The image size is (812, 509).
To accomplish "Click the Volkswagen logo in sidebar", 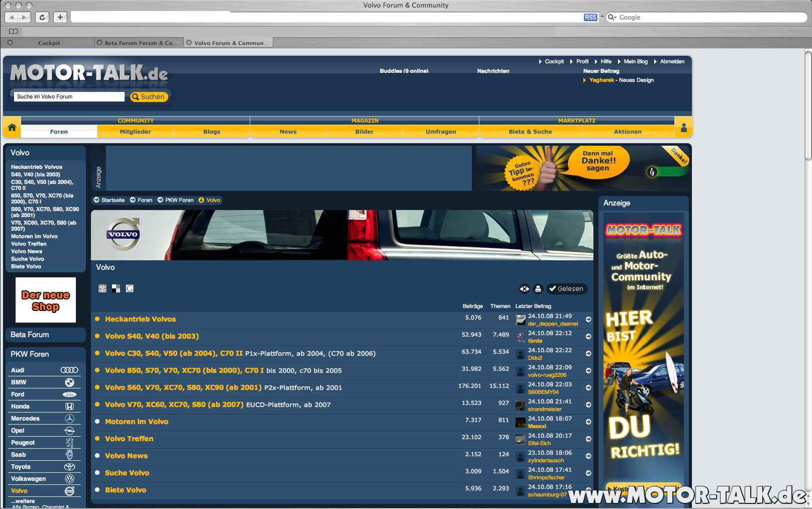I will [69, 479].
